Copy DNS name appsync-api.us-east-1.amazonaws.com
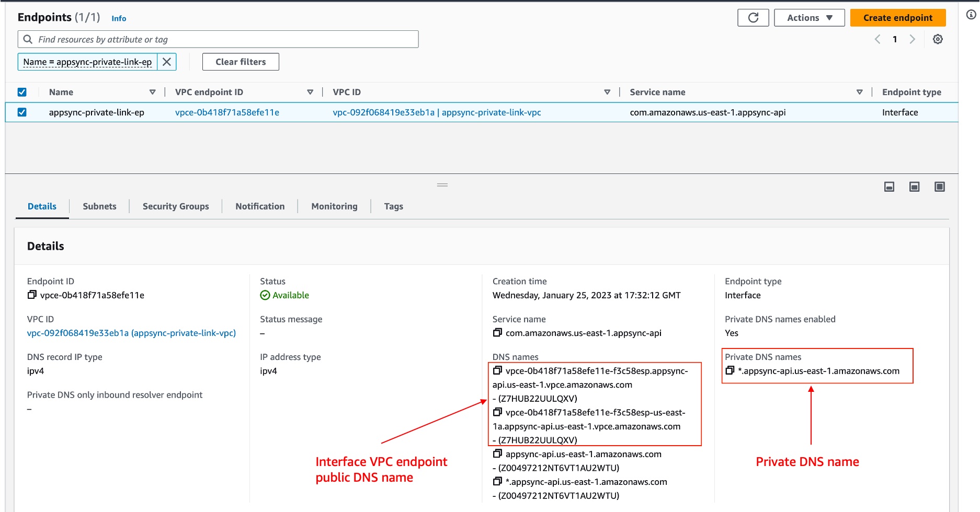Screen dimensions: 980x512 [x=497, y=453]
